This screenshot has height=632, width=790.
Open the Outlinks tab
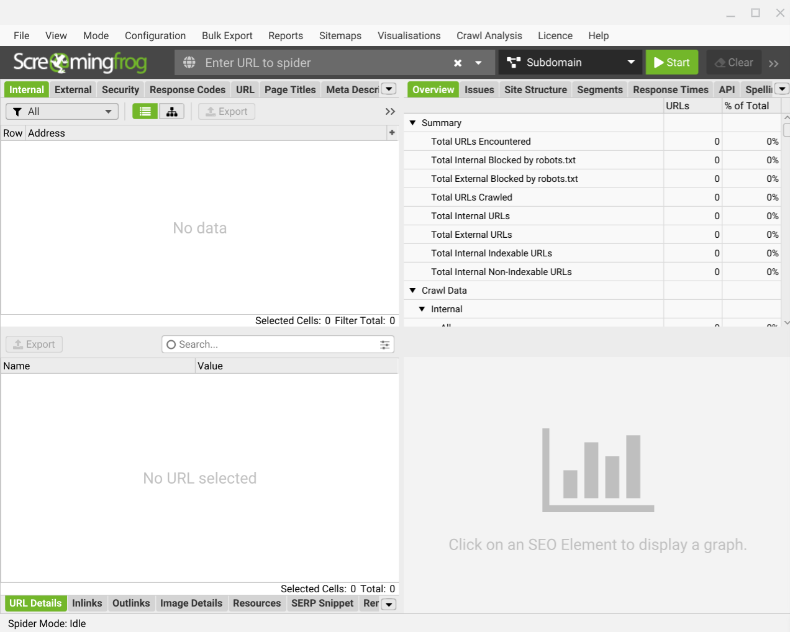[x=131, y=603]
